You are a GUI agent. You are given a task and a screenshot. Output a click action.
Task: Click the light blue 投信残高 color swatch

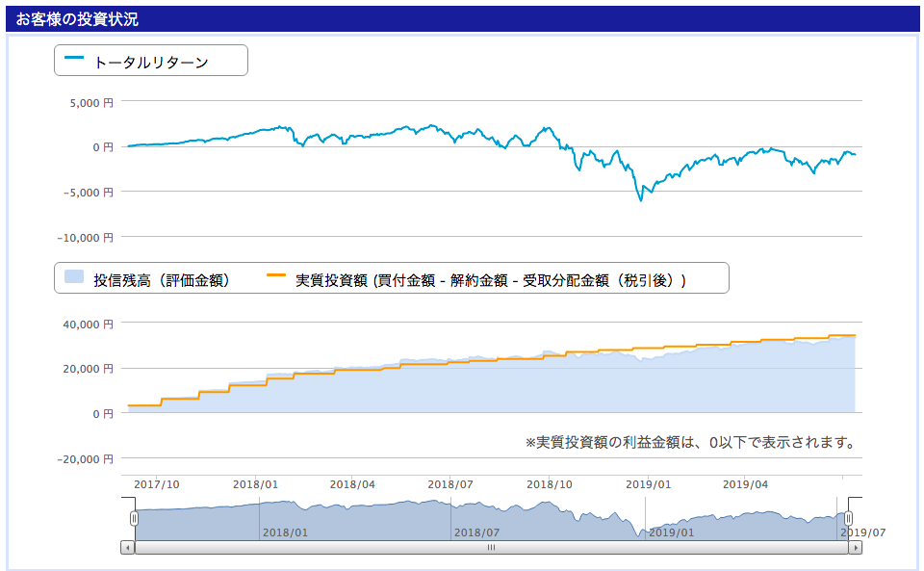[74, 275]
